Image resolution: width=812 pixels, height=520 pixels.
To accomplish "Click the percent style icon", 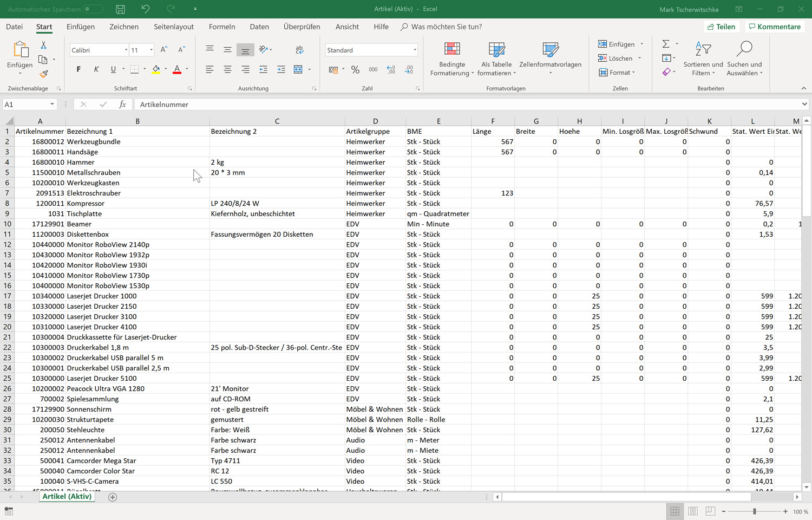I will [x=355, y=69].
